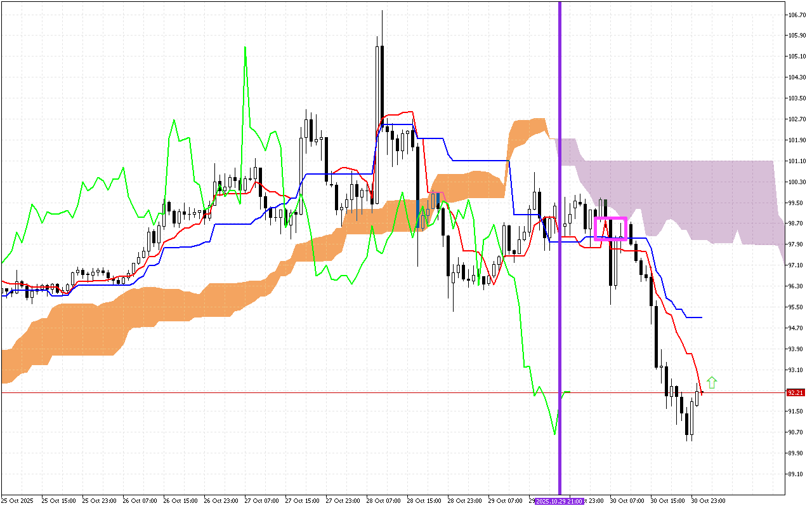
Task: Click the lowest point of the green line
Action: pyautogui.click(x=555, y=434)
